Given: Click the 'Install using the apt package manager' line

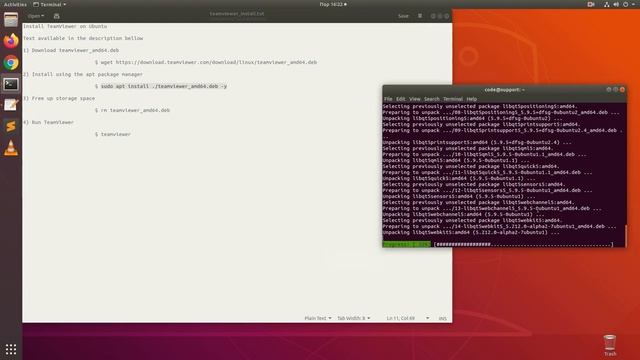Looking at the screenshot, I should (83, 74).
